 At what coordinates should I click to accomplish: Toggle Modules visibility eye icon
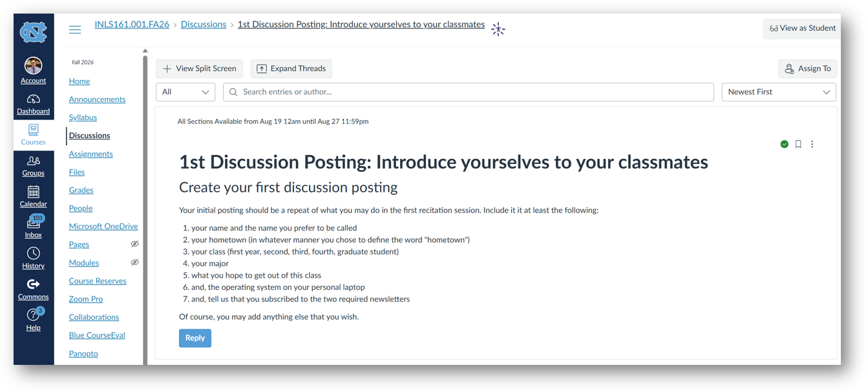tap(134, 262)
